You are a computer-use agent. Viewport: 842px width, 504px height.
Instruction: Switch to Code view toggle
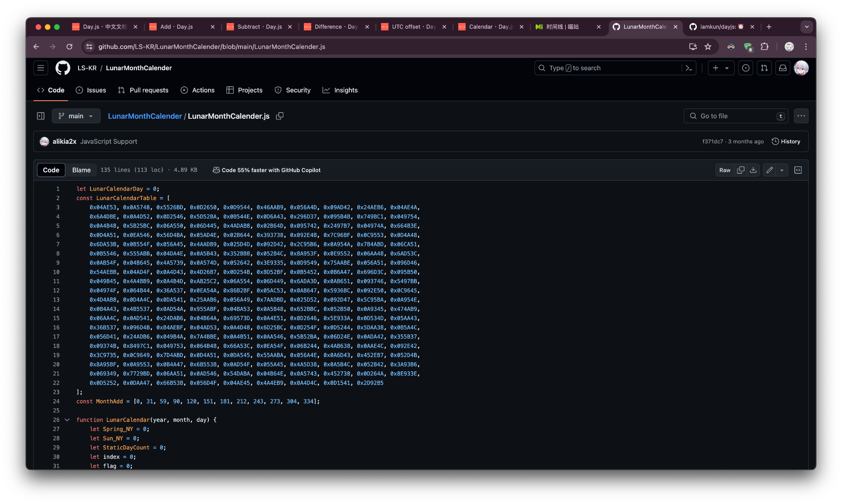(51, 170)
